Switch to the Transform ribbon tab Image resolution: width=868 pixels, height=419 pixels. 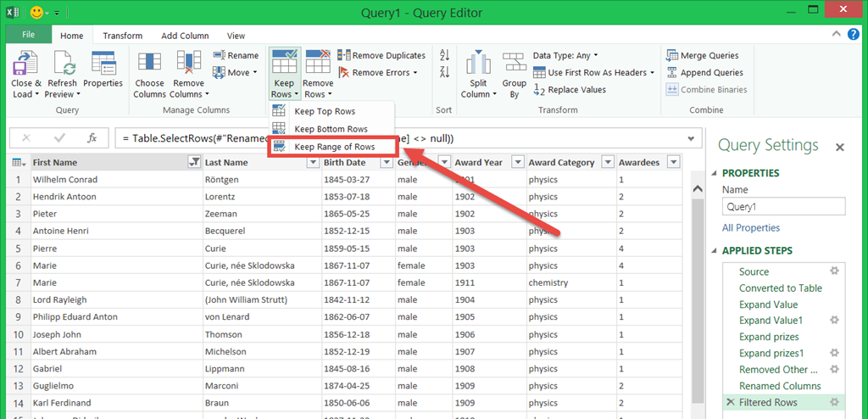(x=123, y=36)
